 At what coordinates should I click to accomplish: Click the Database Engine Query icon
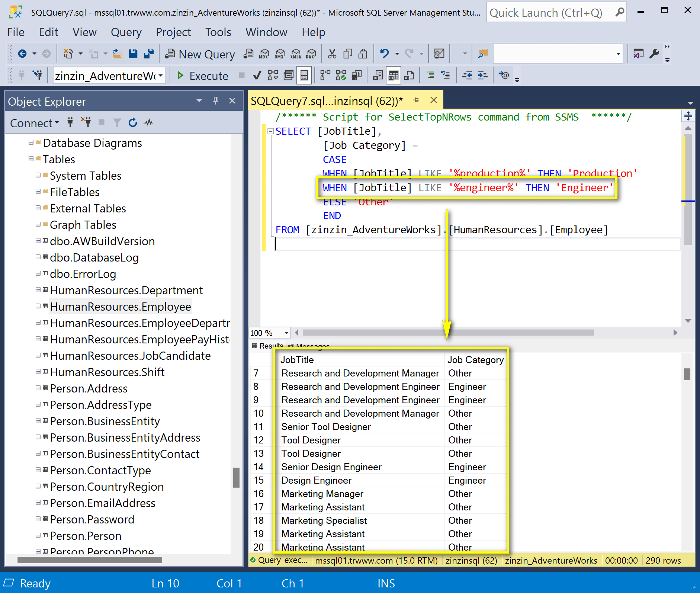(248, 54)
